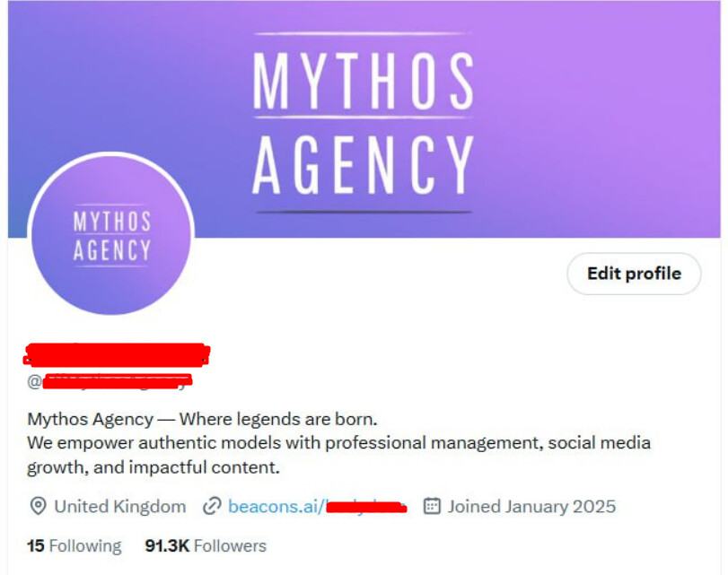Click the chain link icon

click(x=212, y=506)
